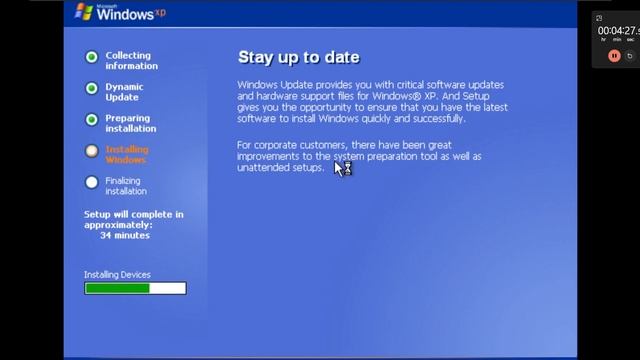Image resolution: width=640 pixels, height=360 pixels.
Task: Click the 'Preparing installation' step label
Action: (131, 123)
